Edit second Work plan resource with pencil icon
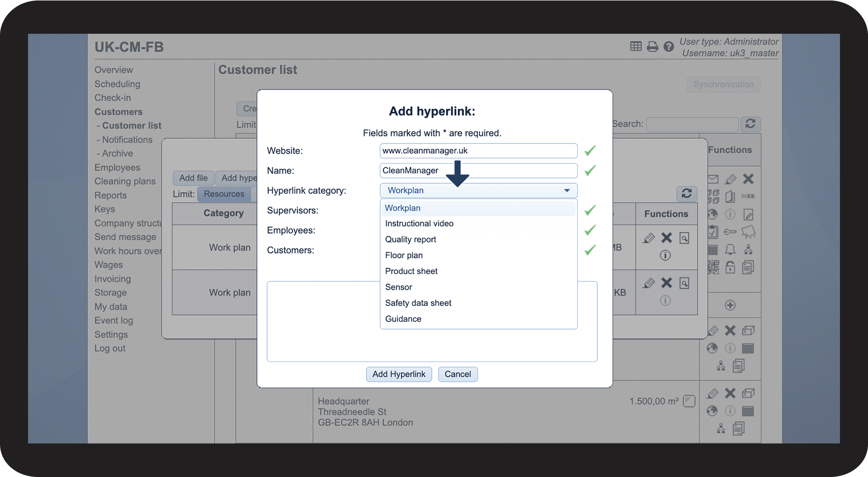The width and height of the screenshot is (868, 477). pos(649,283)
